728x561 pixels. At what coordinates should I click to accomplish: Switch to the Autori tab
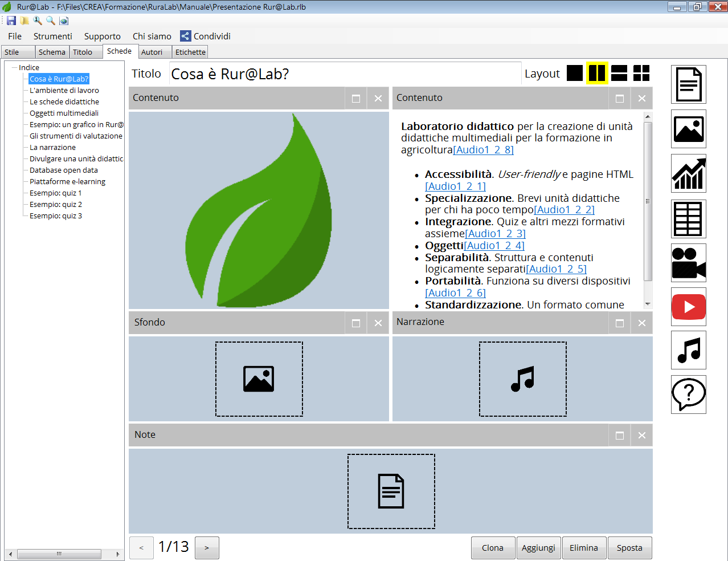[155, 52]
